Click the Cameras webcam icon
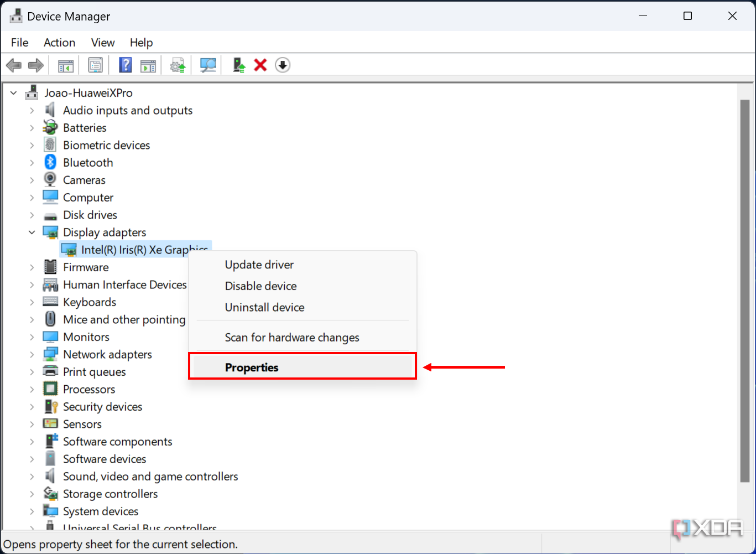Viewport: 756px width, 554px height. point(50,179)
